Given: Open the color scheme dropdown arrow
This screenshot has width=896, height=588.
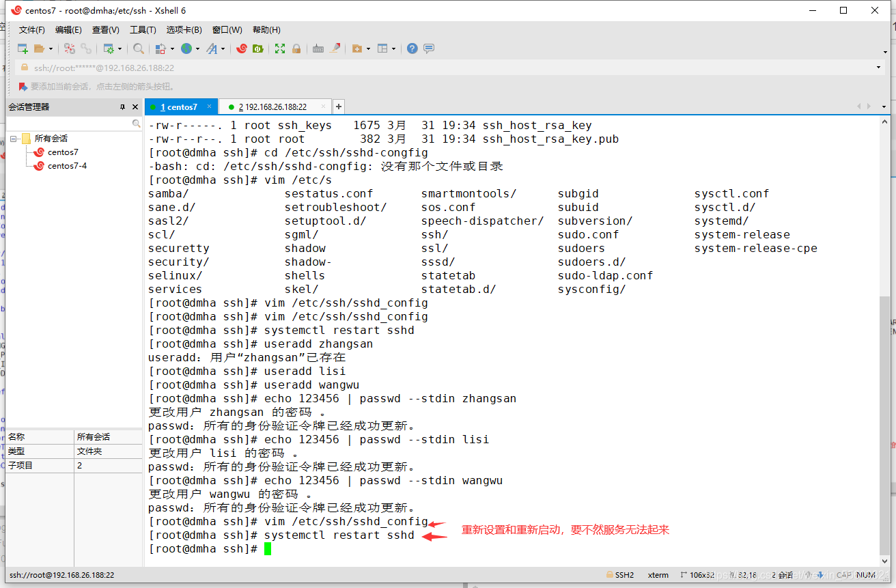Looking at the screenshot, I should [172, 48].
